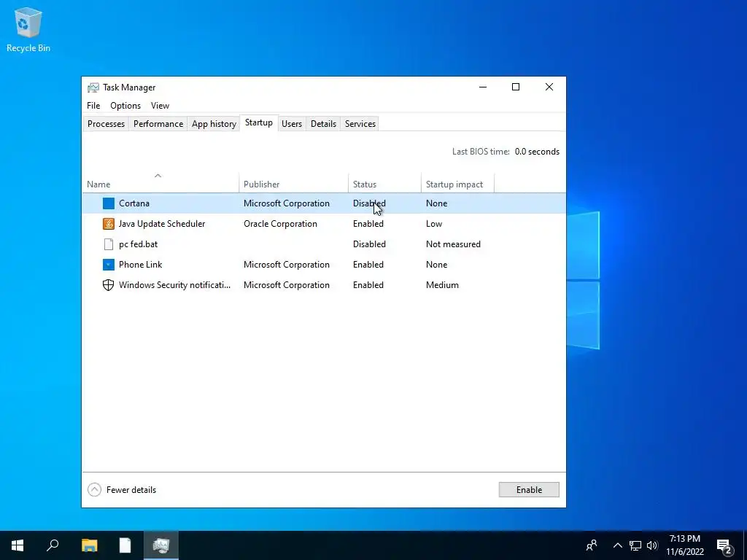Screen dimensions: 747x560
Task: Open the notification center icon
Action: coord(724,546)
